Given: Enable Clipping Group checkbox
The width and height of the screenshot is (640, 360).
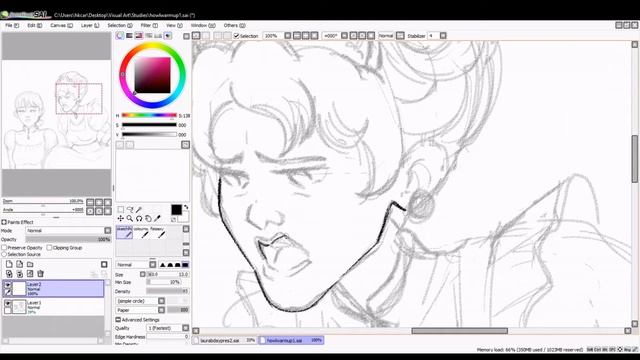Looking at the screenshot, I should pyautogui.click(x=49, y=248).
